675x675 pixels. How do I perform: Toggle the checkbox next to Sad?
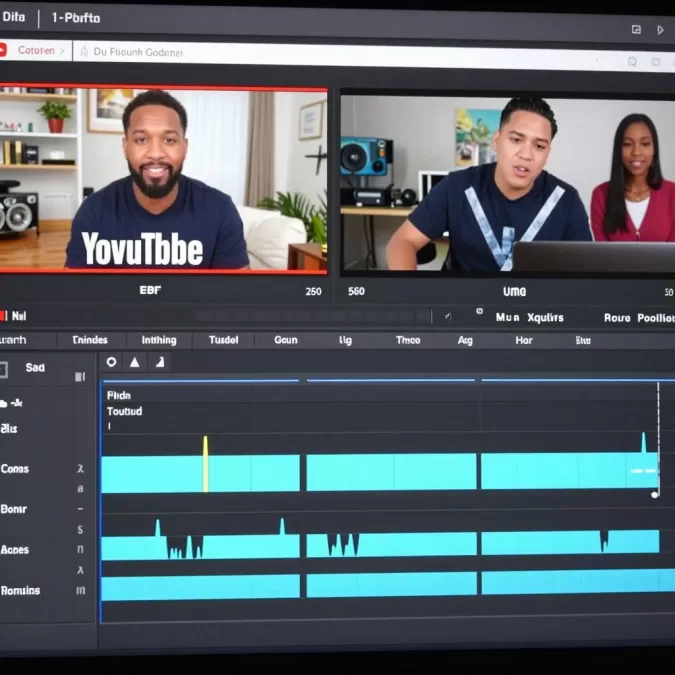point(3,370)
